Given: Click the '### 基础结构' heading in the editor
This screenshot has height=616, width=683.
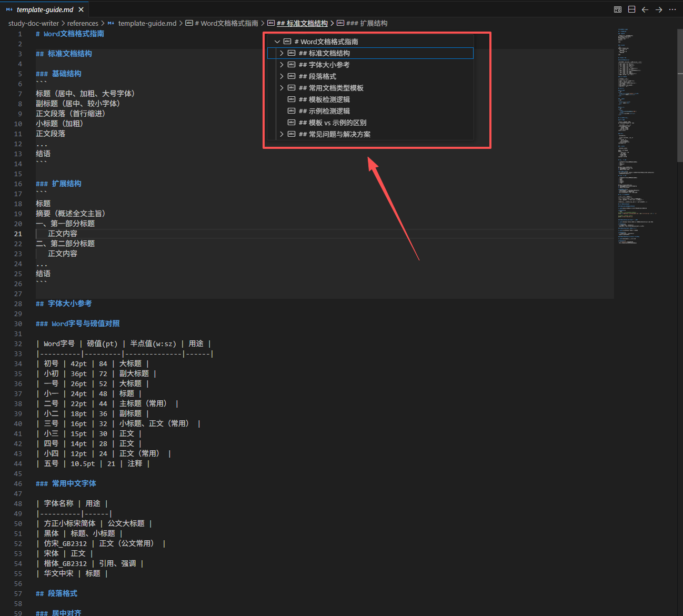Looking at the screenshot, I should (58, 74).
